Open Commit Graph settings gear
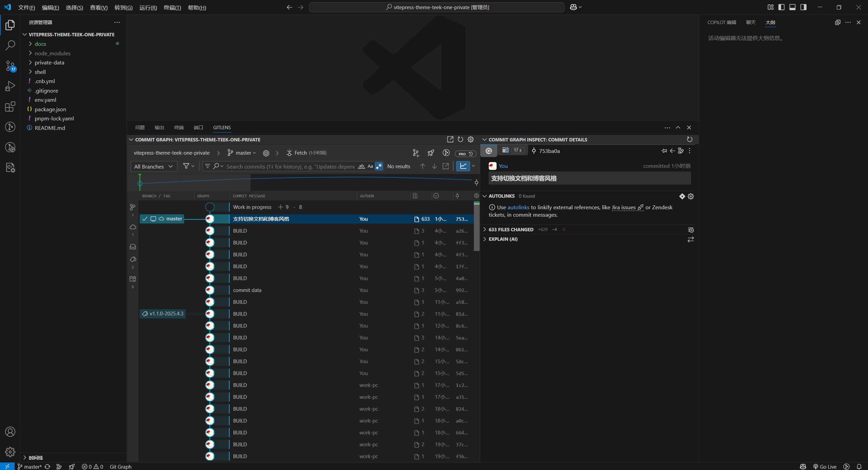The height and width of the screenshot is (470, 868). tap(470, 139)
